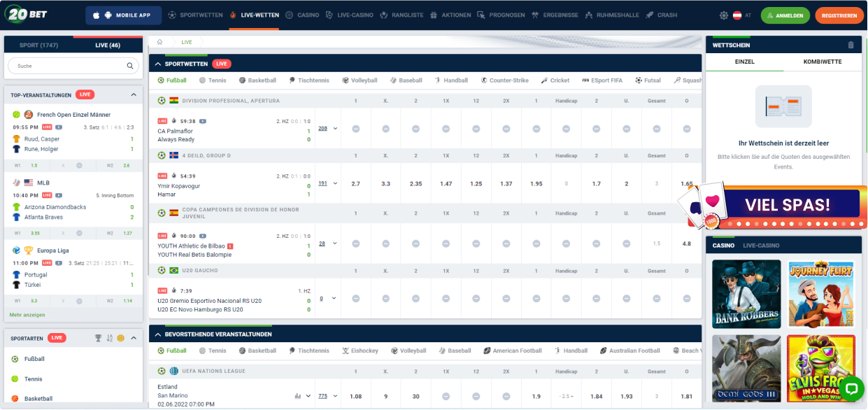The image size is (868, 410).
Task: Click the trash icon in Wettschein panel
Action: (851, 45)
